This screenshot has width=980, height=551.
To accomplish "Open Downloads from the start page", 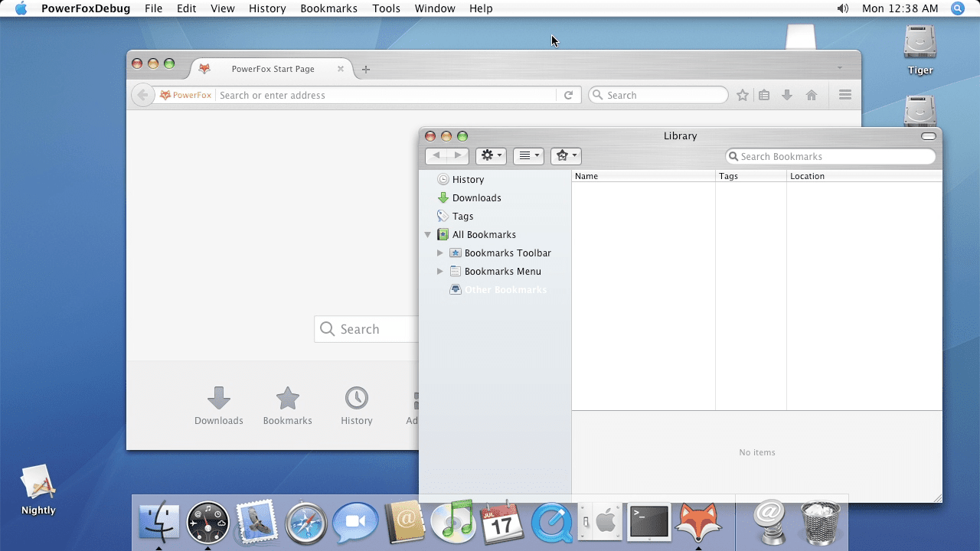I will (x=219, y=406).
